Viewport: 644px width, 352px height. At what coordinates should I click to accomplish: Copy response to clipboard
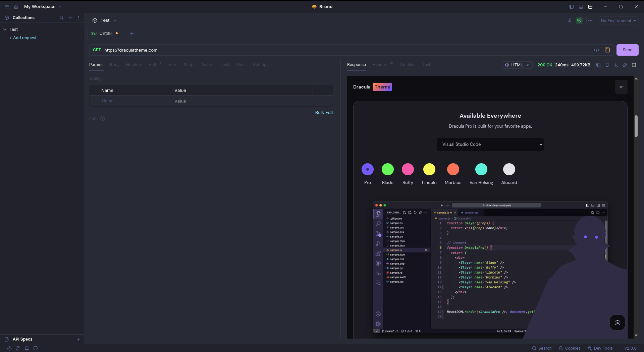[598, 65]
